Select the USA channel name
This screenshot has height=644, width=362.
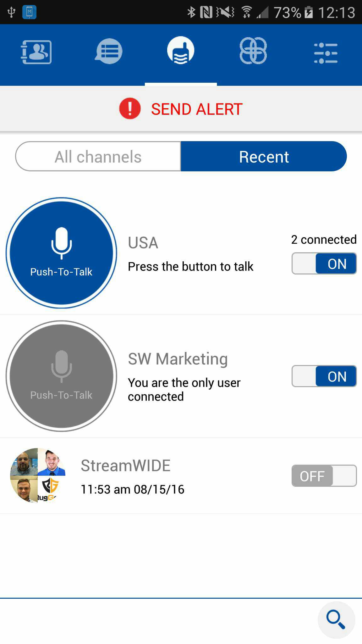coord(143,243)
